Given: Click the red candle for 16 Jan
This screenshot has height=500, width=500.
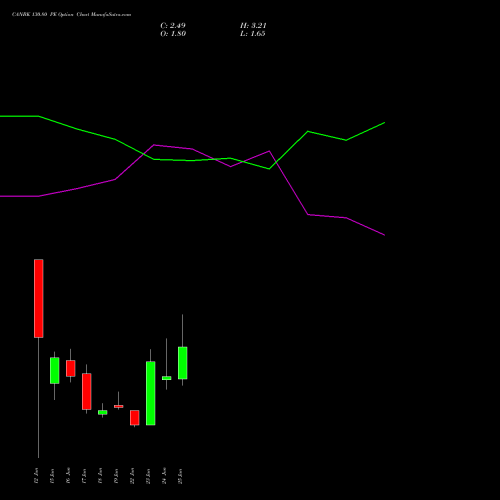Looking at the screenshot, I should click(x=71, y=368).
